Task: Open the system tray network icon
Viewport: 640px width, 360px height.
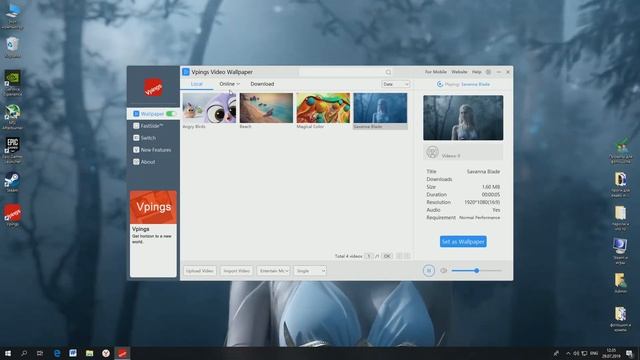Action: click(584, 353)
